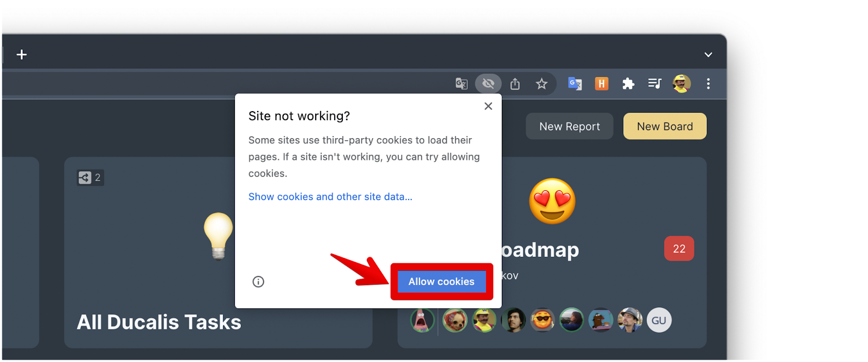Open the Extensions puzzle piece menu
Viewport: 868px width, 362px height.
click(x=628, y=83)
